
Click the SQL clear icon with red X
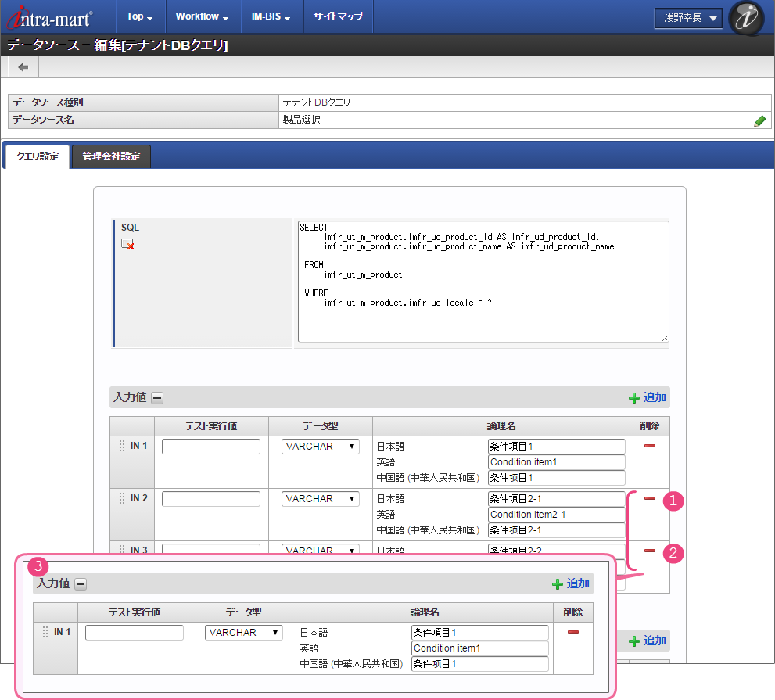tap(127, 244)
